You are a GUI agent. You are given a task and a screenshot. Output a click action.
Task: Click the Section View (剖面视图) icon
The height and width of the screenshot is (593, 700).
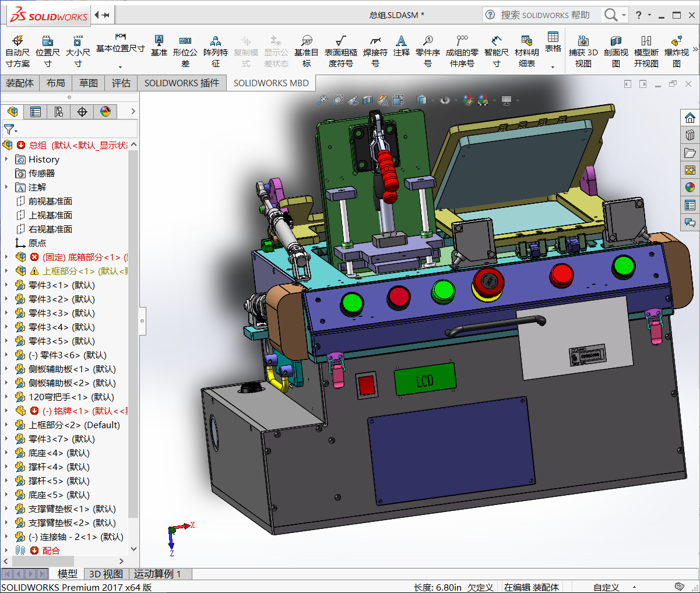pos(615,41)
